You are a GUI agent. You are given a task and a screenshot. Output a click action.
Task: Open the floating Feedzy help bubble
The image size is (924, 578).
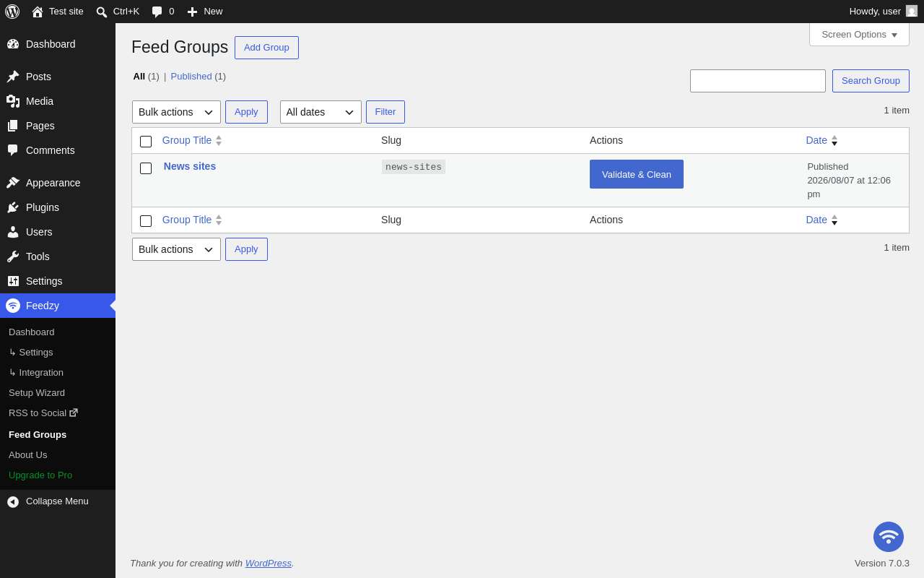[889, 537]
